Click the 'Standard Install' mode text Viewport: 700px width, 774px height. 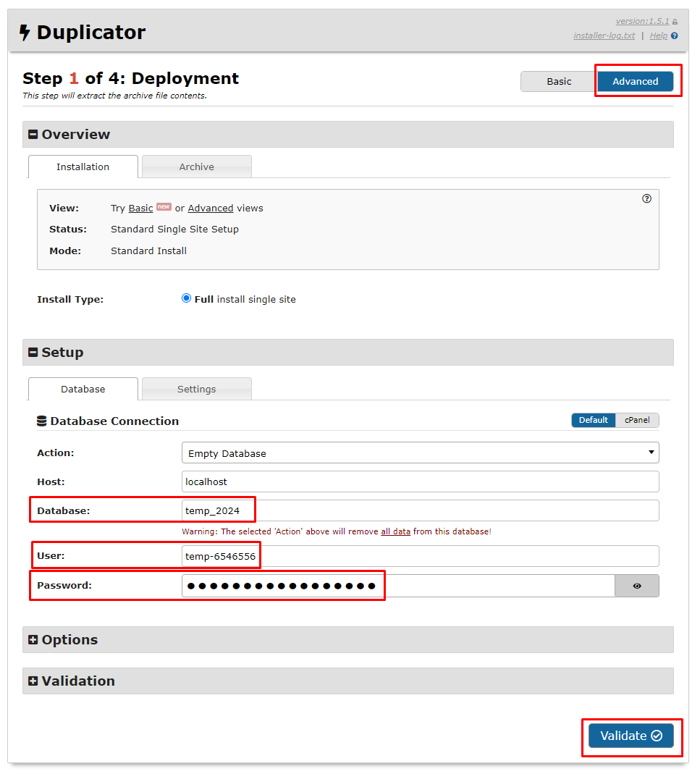(148, 251)
